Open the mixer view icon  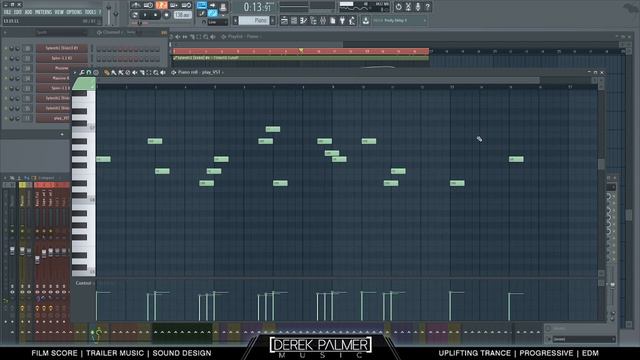(x=323, y=20)
